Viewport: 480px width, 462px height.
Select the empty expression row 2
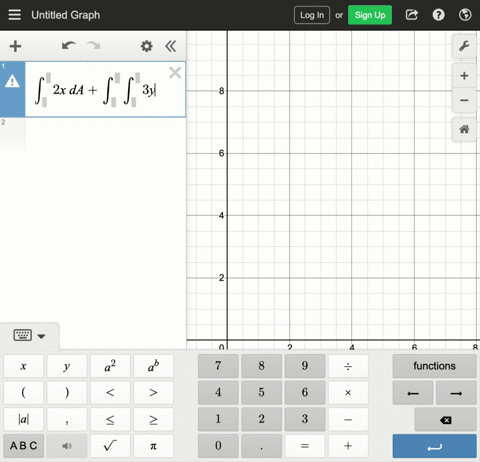93,133
